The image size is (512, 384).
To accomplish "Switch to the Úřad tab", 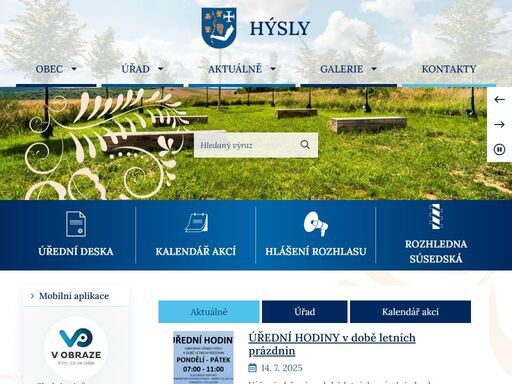I will (305, 312).
